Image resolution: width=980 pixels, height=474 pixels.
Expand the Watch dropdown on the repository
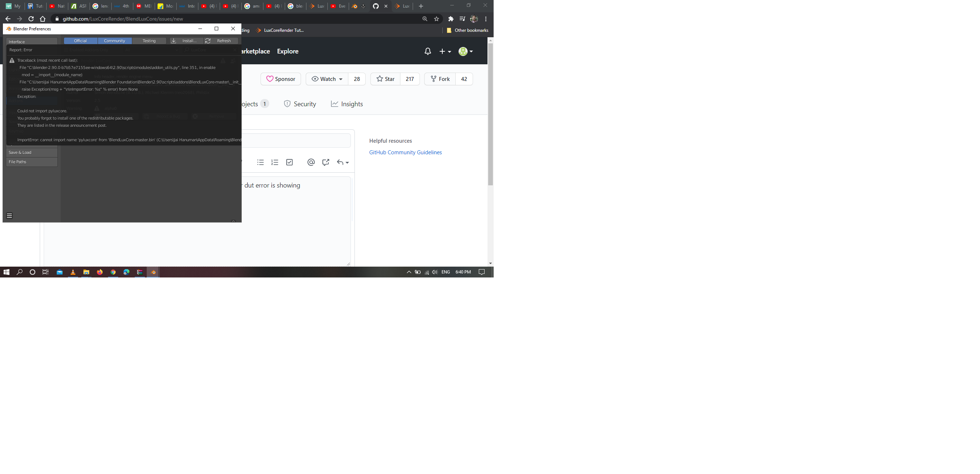click(326, 79)
